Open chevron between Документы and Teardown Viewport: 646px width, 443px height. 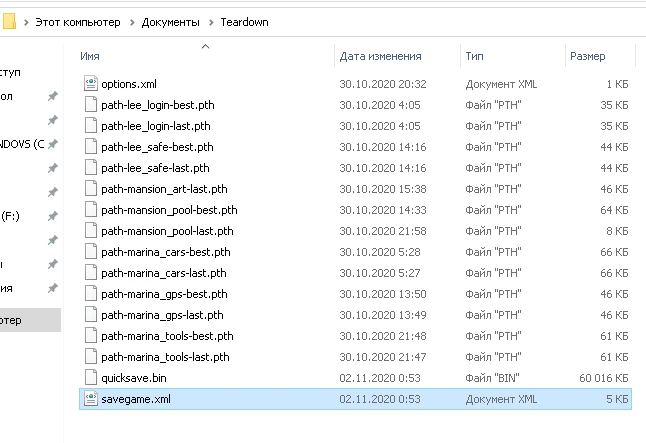(x=211, y=22)
